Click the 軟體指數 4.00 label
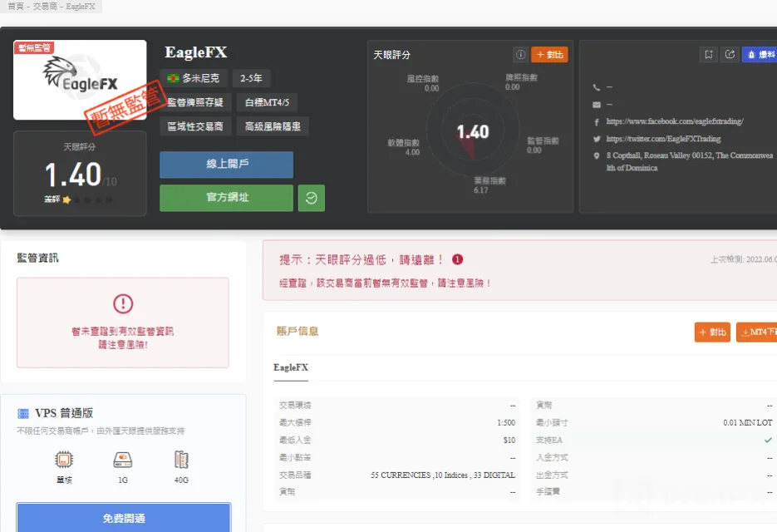777x532 pixels. click(403, 147)
